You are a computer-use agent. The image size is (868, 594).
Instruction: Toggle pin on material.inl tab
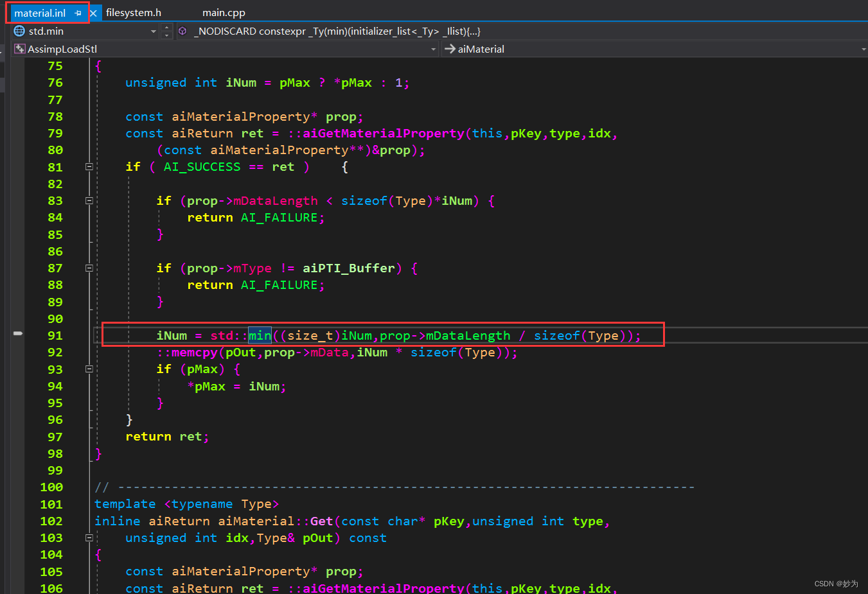coord(78,13)
